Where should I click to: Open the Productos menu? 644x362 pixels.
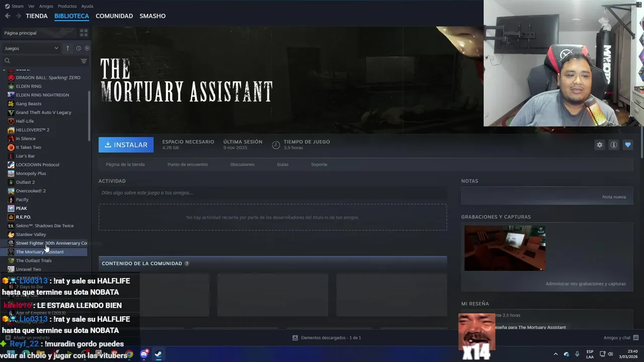(x=67, y=6)
